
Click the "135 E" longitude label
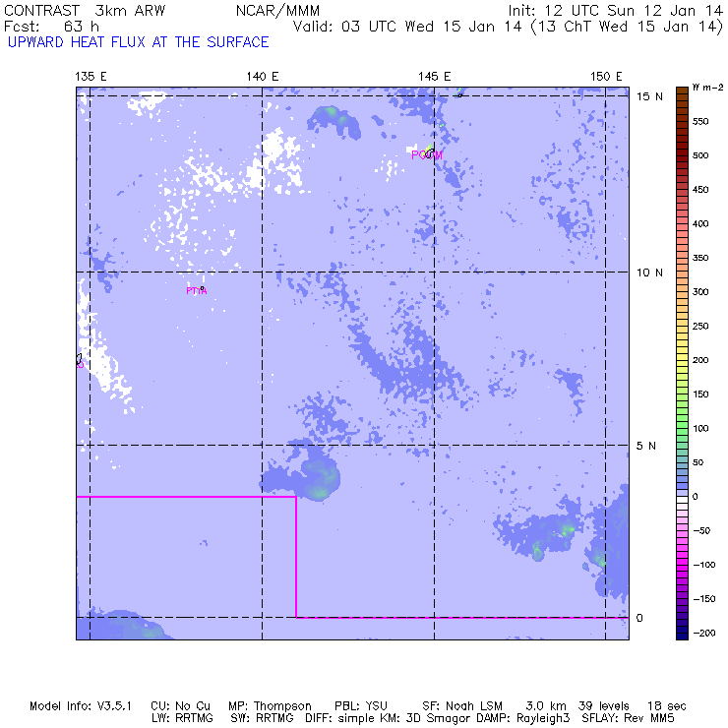click(91, 76)
